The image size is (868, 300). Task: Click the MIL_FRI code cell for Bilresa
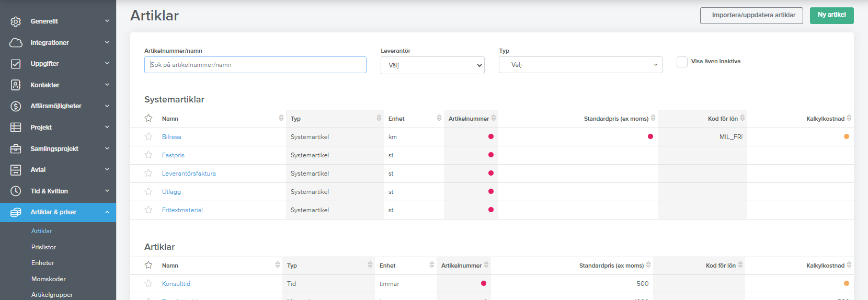731,137
